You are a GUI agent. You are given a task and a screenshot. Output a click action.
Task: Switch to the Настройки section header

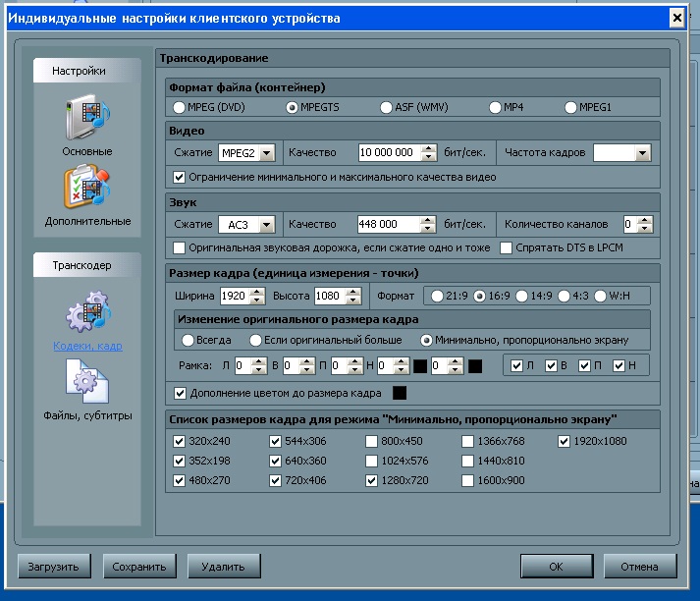tap(80, 71)
